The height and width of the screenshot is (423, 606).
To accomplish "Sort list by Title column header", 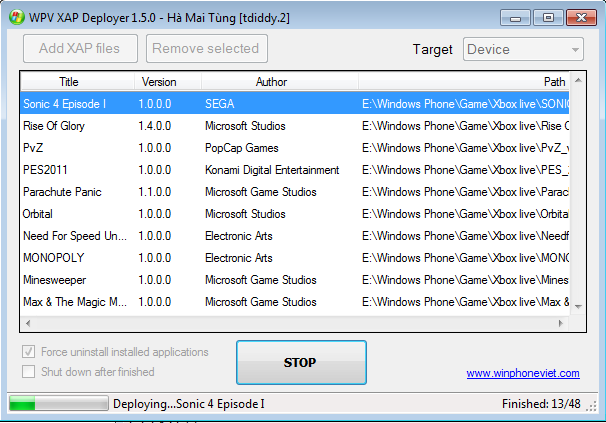I will pyautogui.click(x=69, y=82).
